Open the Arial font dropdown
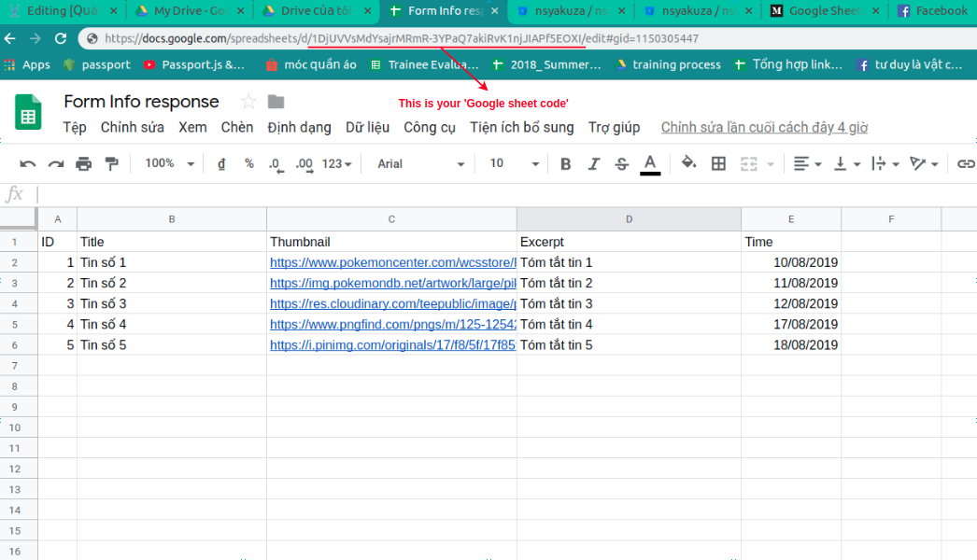Viewport: 977px width, 560px height. pyautogui.click(x=420, y=164)
